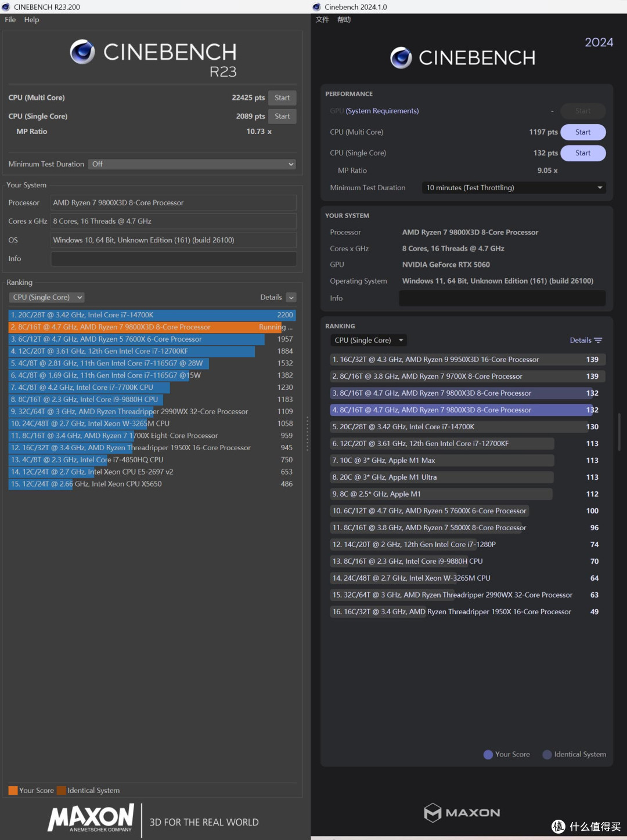
Task: Click the Cinebench 2024 sphere logo
Action: pos(401,58)
